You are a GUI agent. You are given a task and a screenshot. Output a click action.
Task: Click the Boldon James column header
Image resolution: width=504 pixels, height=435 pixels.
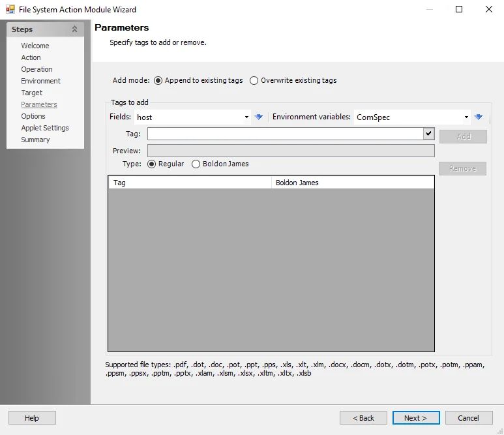point(353,183)
